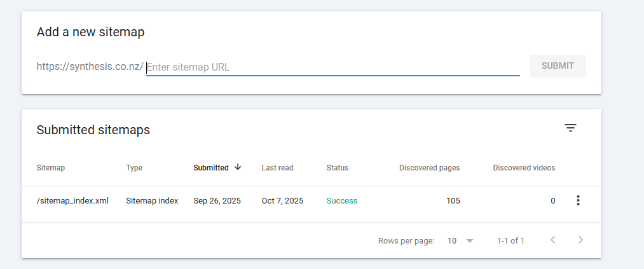This screenshot has height=269, width=644.
Task: Click the Status column header
Action: point(337,168)
